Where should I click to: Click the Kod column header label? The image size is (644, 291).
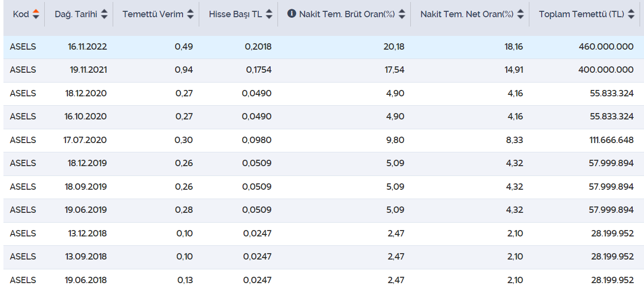pos(21,14)
